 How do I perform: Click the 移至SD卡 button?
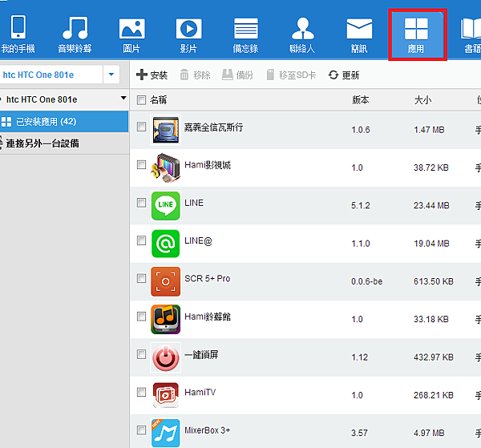point(291,75)
